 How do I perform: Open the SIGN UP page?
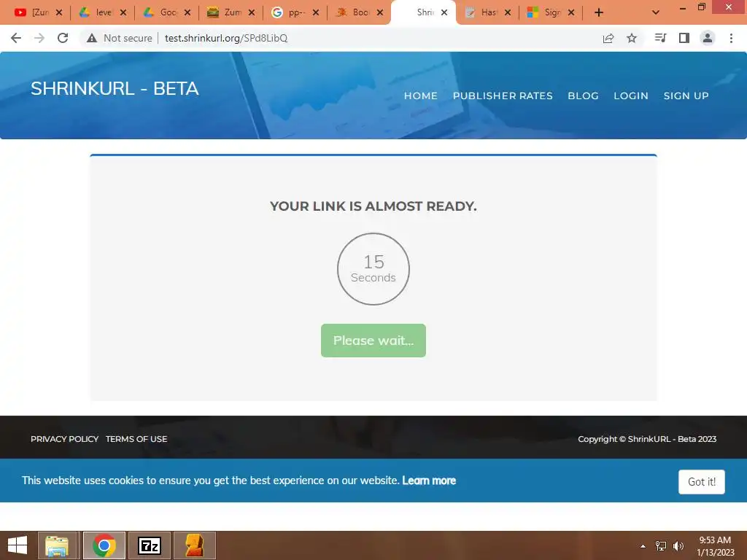[x=686, y=96]
